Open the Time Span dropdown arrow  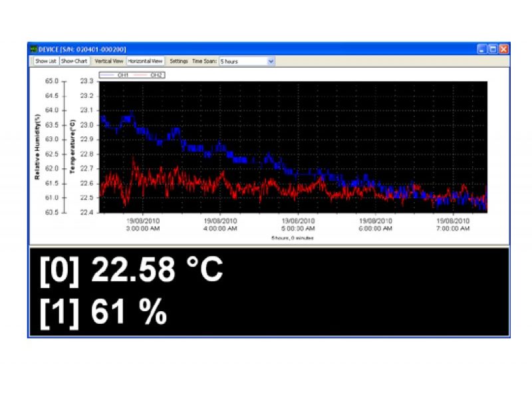point(271,61)
